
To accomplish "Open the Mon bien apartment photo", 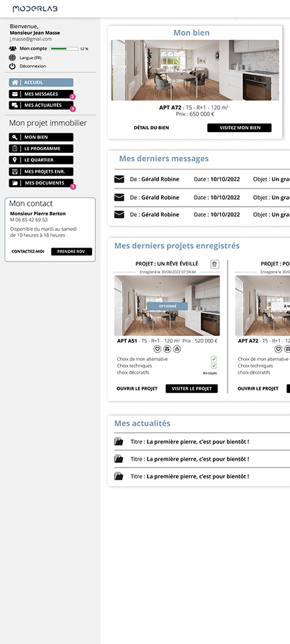I will coord(195,70).
